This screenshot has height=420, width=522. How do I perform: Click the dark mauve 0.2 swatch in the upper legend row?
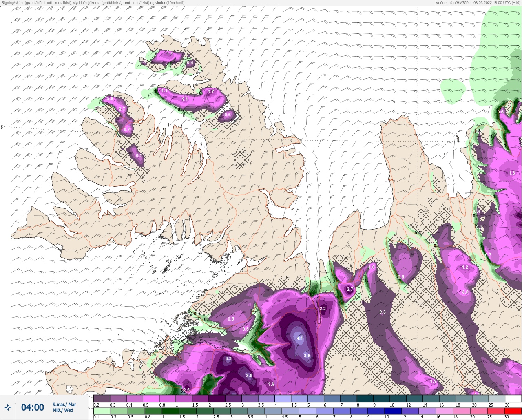point(102,398)
